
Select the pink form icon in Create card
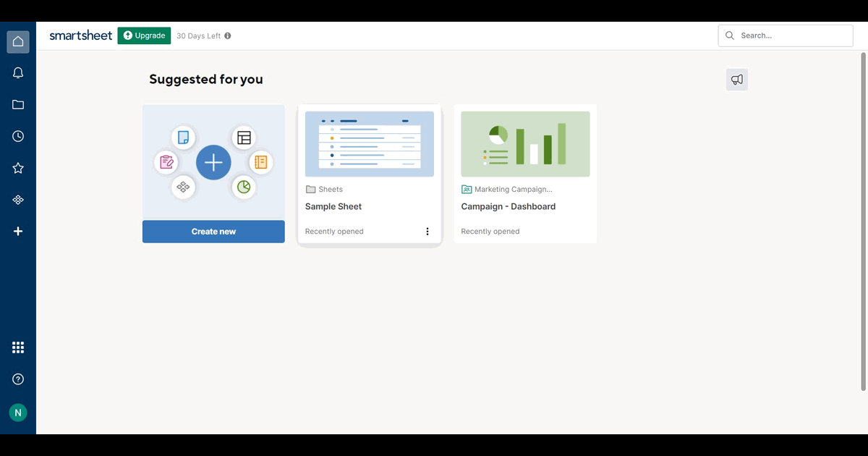tap(166, 162)
